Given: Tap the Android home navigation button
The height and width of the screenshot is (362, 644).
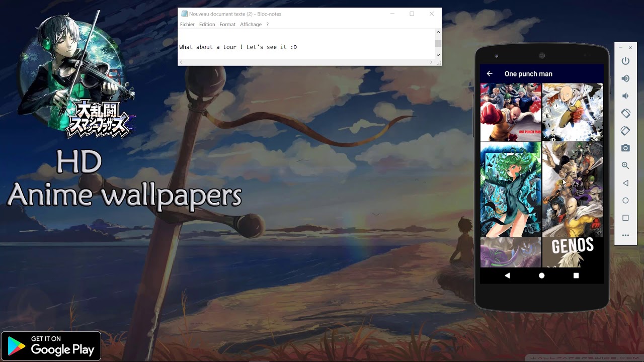Looking at the screenshot, I should click(542, 276).
